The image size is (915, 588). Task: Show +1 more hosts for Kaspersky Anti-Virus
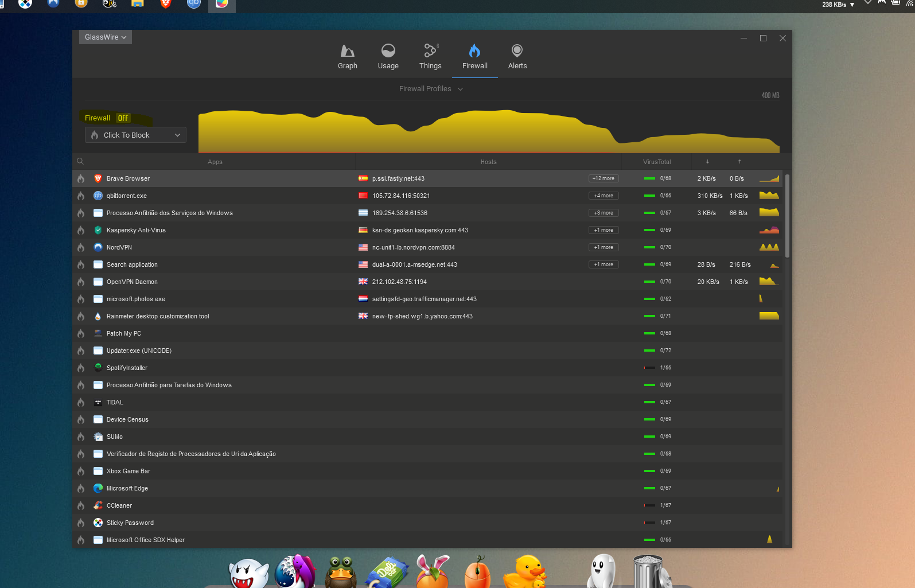(x=603, y=230)
